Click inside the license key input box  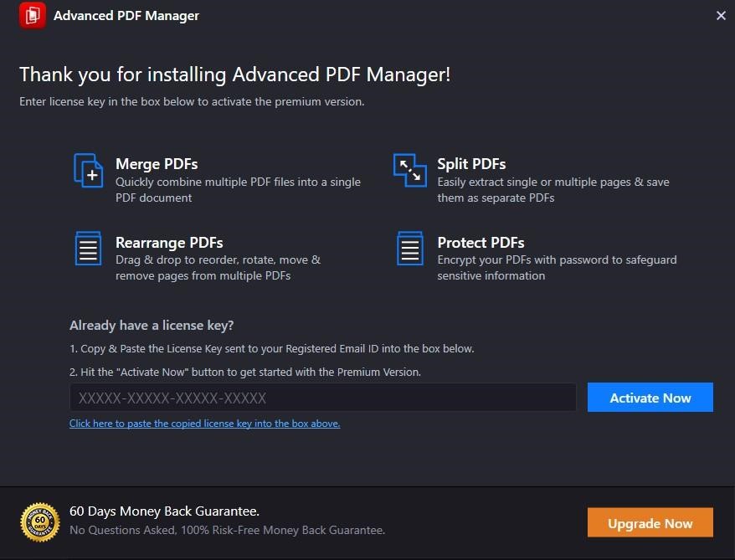(x=322, y=397)
